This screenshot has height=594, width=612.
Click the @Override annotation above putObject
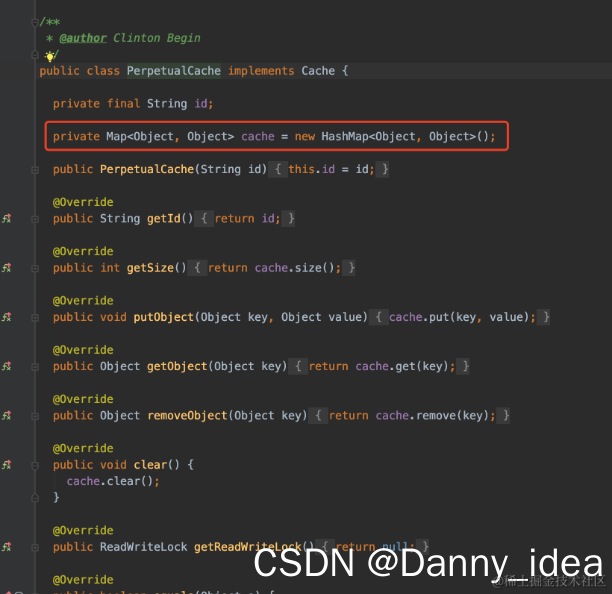tap(83, 301)
